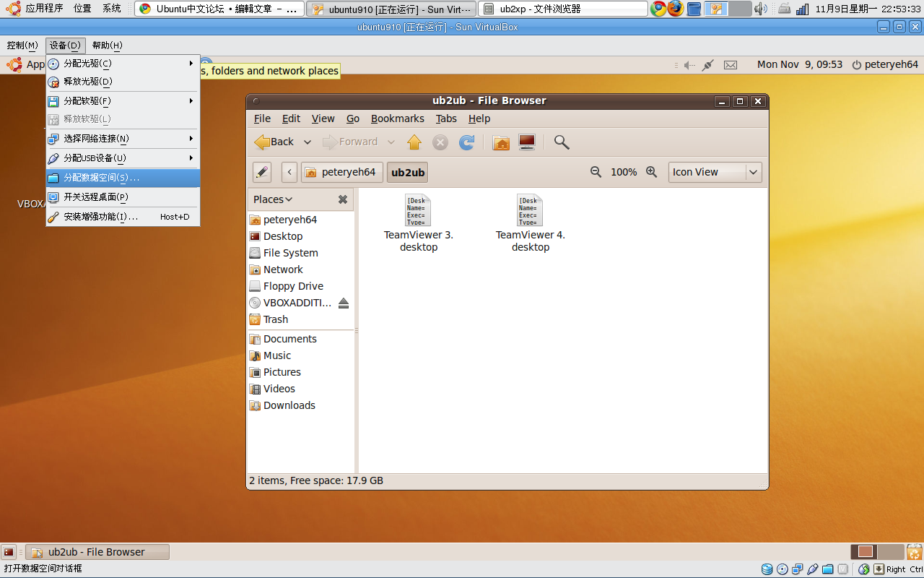Choose 开关远程桌面(P) menu entry

123,197
